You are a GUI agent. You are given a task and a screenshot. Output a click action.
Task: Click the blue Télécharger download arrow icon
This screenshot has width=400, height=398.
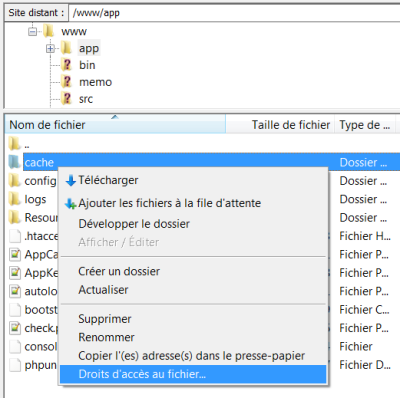tap(71, 181)
